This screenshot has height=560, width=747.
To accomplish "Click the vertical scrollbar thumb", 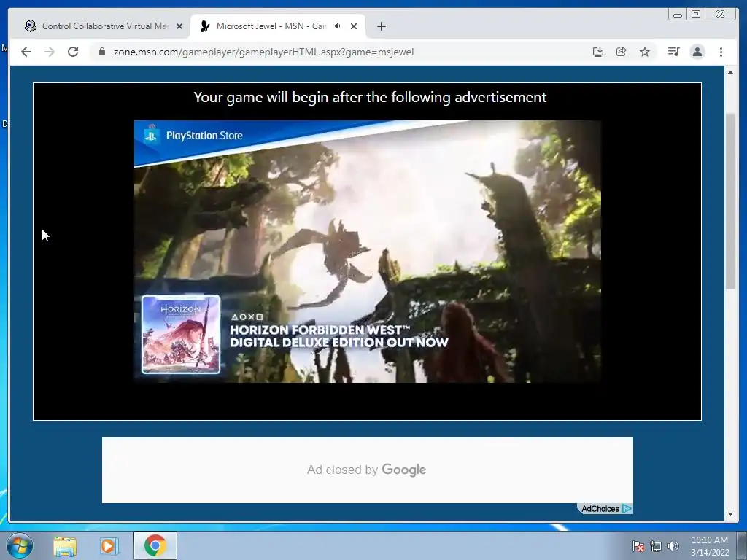I will tap(730, 201).
